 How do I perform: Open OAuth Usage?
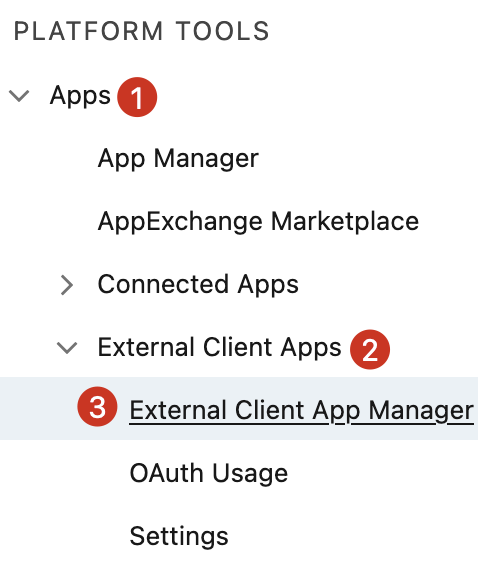click(209, 473)
